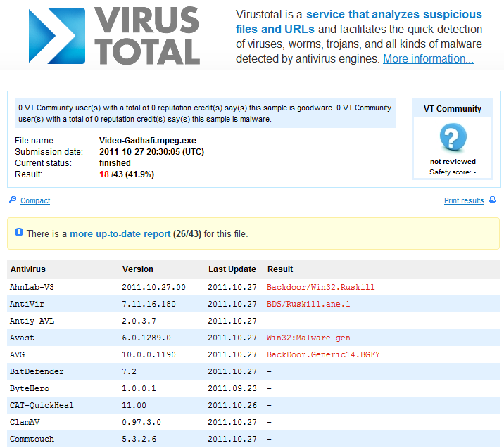Viewport: 504px width, 448px height.
Task: Click the VT Community reputation summary text
Action: click(205, 113)
